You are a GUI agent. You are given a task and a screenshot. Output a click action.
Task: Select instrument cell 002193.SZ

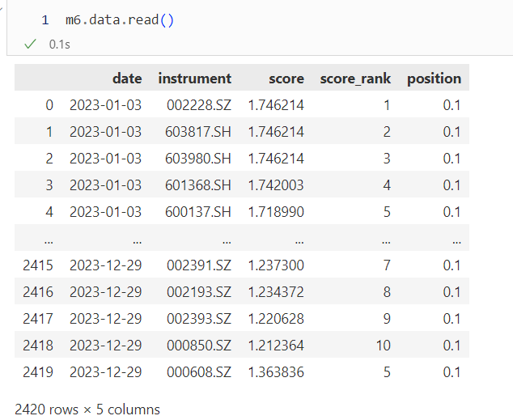pyautogui.click(x=199, y=292)
